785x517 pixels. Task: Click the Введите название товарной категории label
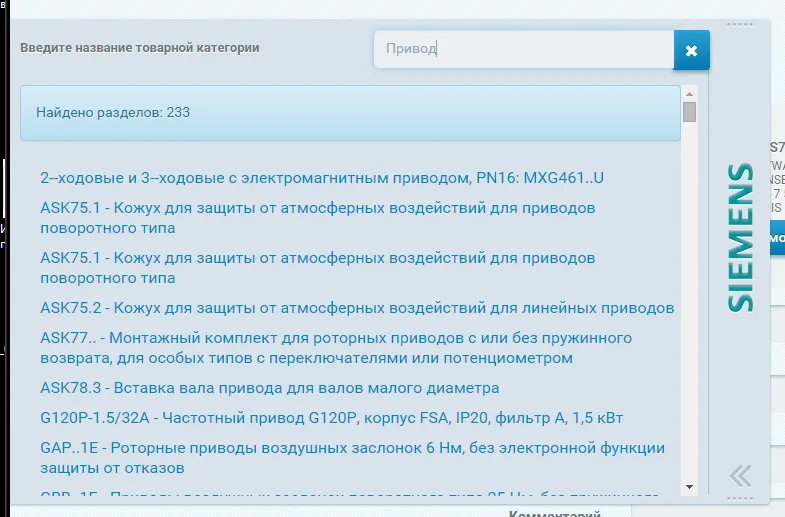[x=140, y=48]
